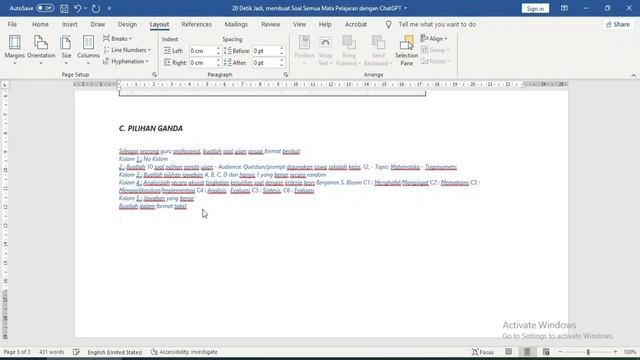Launch the Paragraph settings dialog
Image resolution: width=640 pixels, height=360 pixels.
point(286,75)
